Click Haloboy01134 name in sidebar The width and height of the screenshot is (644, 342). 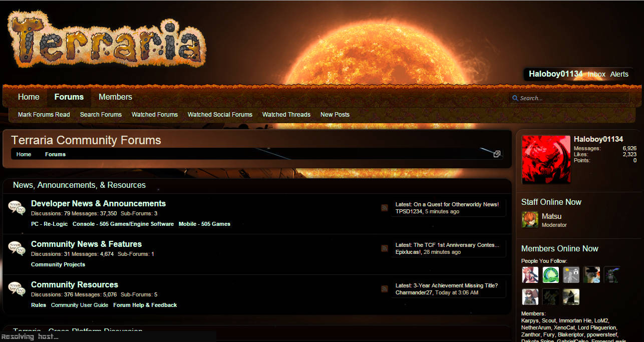click(x=598, y=139)
